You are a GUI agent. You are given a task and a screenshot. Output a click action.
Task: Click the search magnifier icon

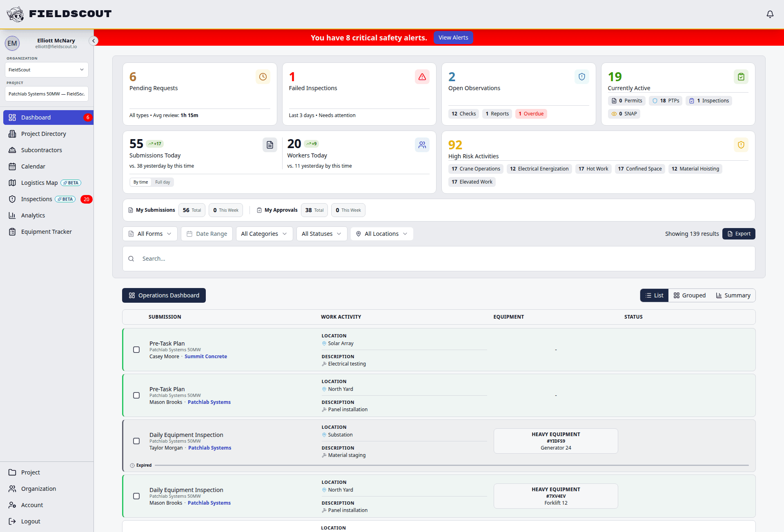(131, 259)
